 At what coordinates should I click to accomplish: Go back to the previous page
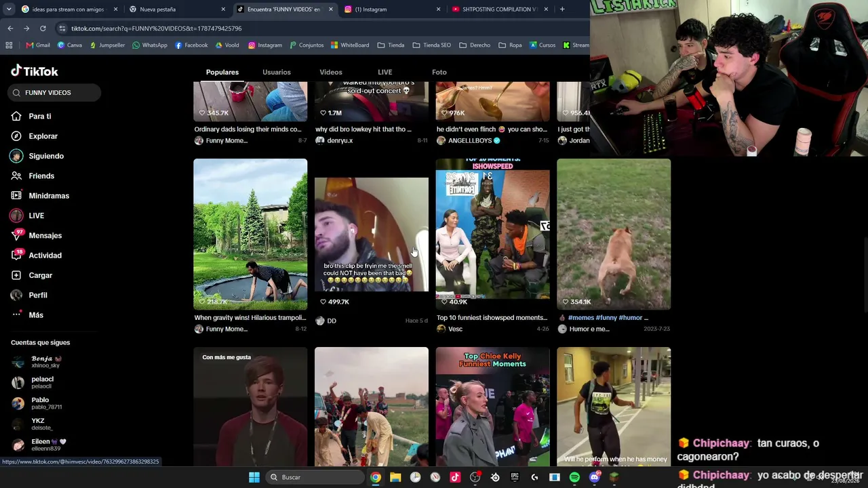coord(10,28)
